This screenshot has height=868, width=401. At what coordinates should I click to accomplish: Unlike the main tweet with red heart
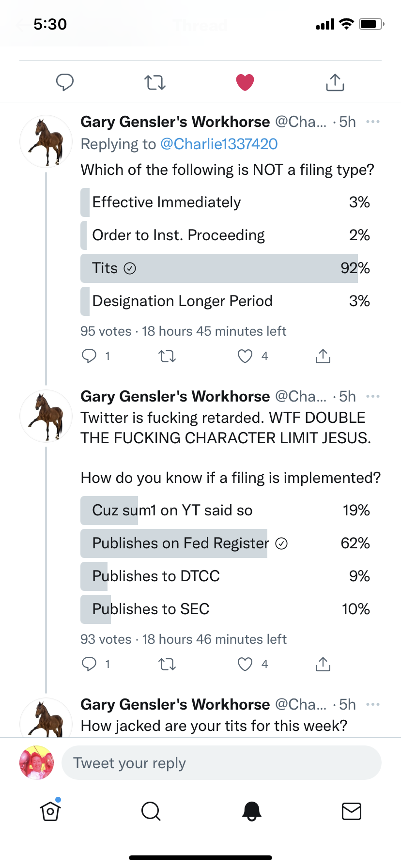point(245,82)
